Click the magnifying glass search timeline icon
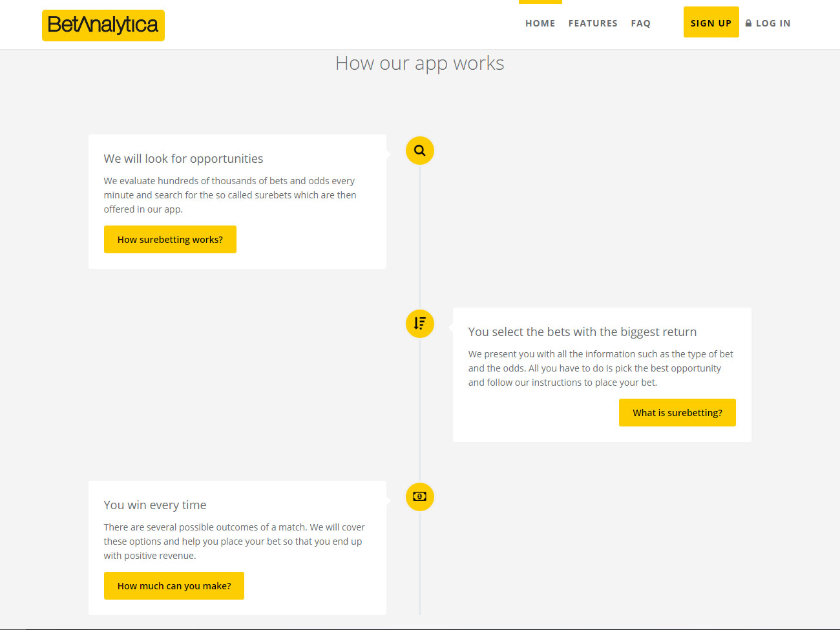The image size is (840, 630). click(x=420, y=151)
